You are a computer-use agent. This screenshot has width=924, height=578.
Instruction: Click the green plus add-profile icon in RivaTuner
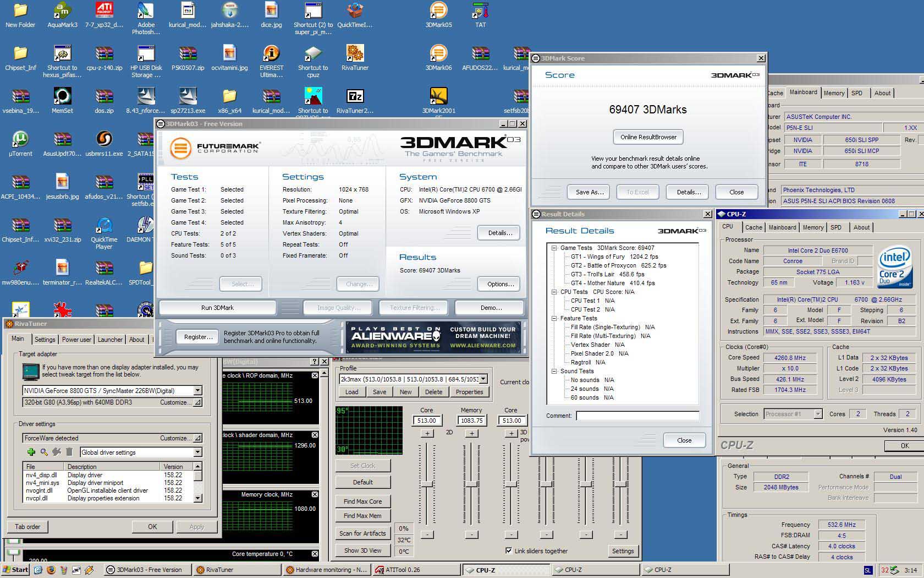click(x=31, y=452)
